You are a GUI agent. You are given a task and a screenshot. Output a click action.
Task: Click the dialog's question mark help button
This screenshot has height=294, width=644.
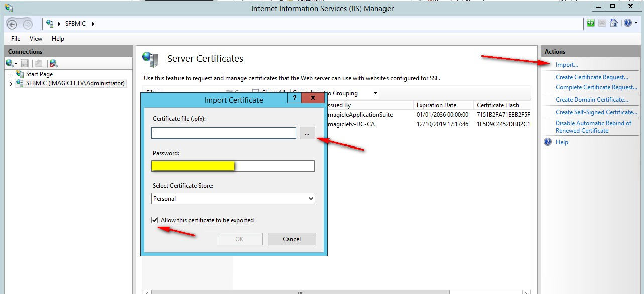pyautogui.click(x=295, y=98)
